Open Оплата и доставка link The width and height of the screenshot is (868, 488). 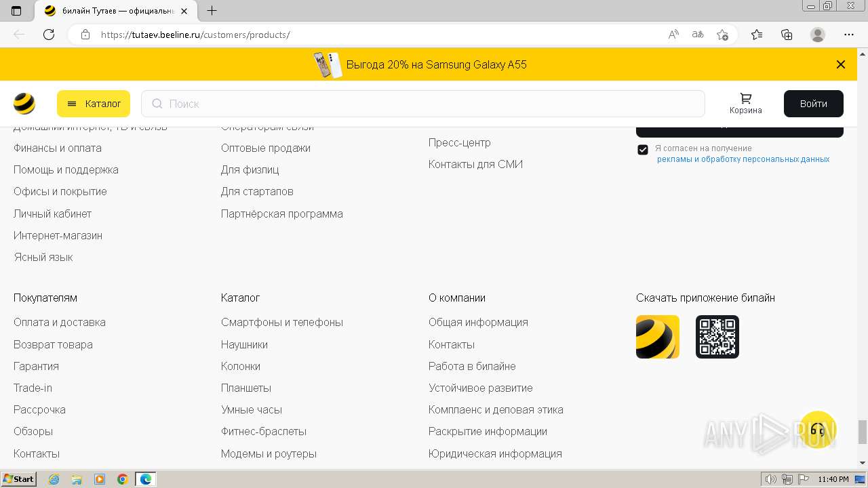(60, 322)
